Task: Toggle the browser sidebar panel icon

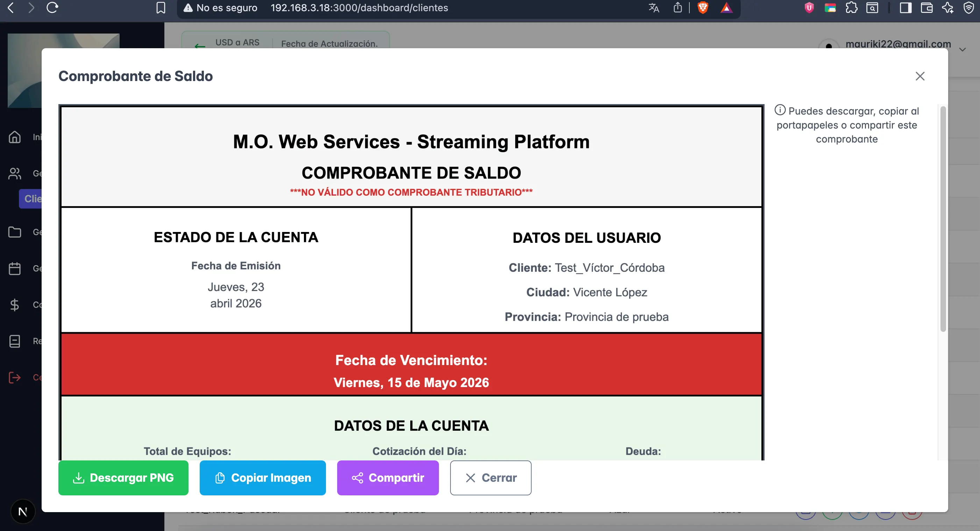Action: [906, 8]
